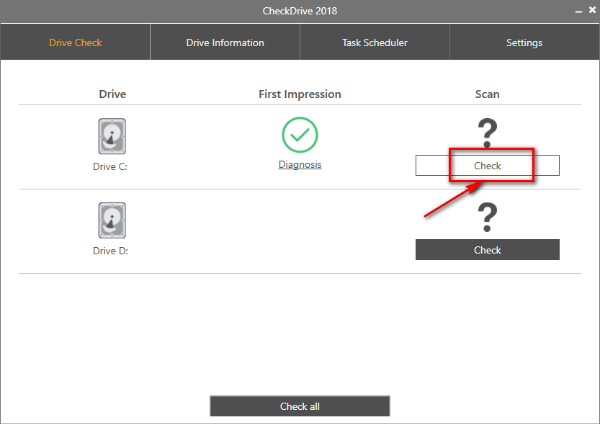Start the Check scan for Drive D:
The width and height of the screenshot is (601, 424).
click(487, 250)
